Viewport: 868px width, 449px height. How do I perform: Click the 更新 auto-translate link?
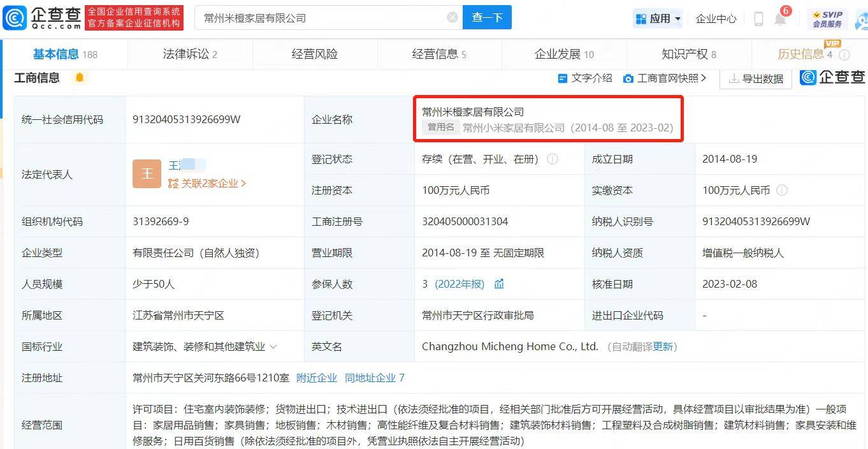point(663,347)
